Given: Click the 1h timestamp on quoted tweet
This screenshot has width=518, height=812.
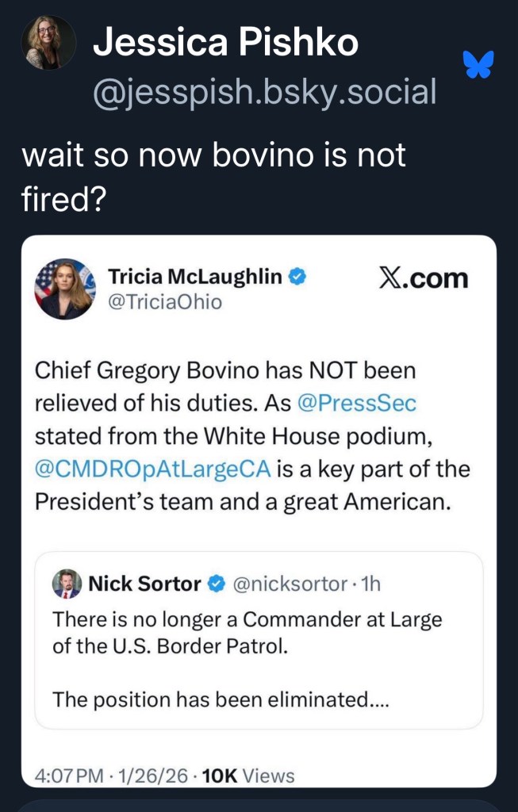Looking at the screenshot, I should coord(370,584).
